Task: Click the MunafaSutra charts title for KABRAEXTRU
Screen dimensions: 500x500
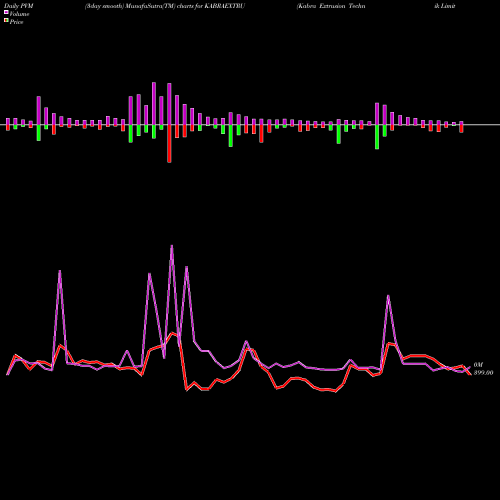Action: pos(165,6)
